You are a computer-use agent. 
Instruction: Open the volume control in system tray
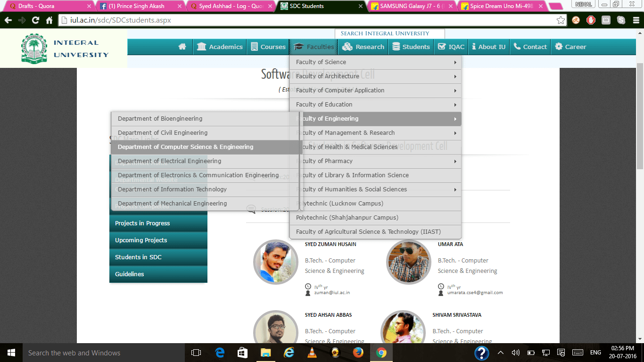pyautogui.click(x=515, y=353)
